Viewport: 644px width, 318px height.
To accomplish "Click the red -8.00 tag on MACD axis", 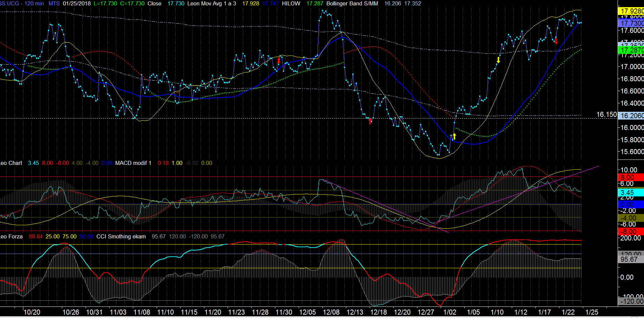I will point(631,232).
